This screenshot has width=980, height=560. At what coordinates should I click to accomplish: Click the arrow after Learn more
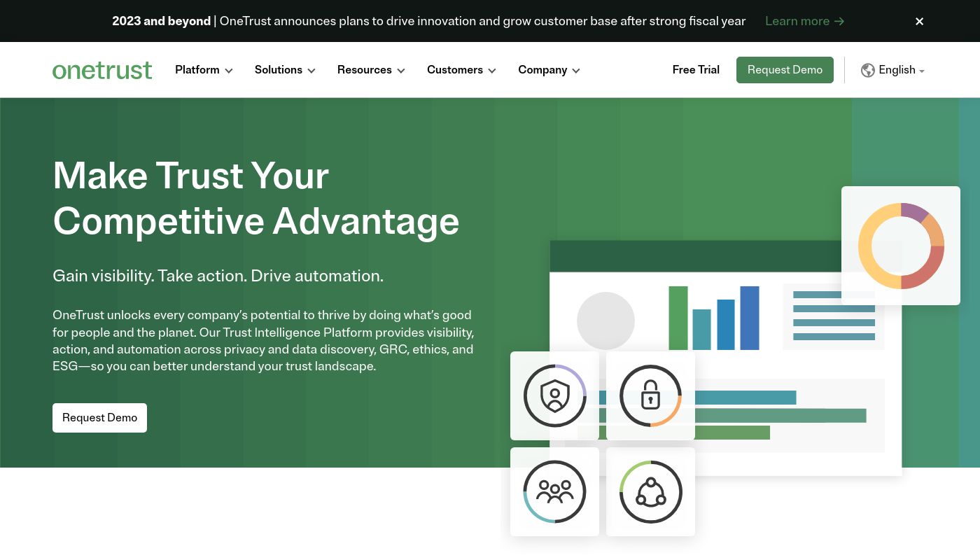tap(839, 21)
